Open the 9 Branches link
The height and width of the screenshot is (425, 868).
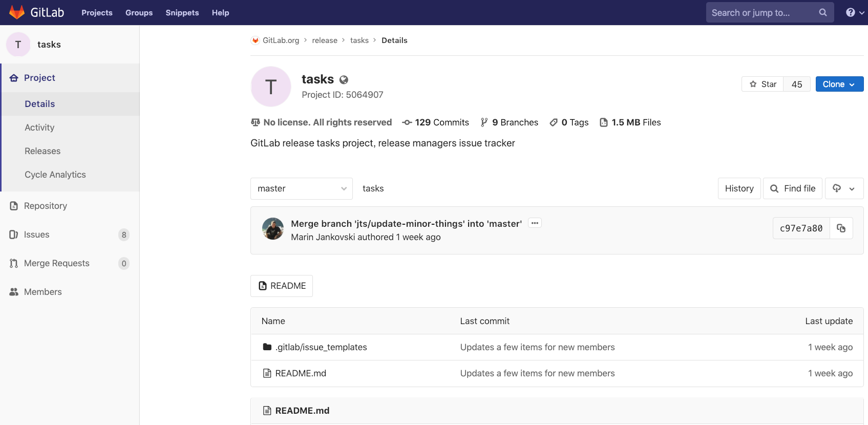[510, 122]
